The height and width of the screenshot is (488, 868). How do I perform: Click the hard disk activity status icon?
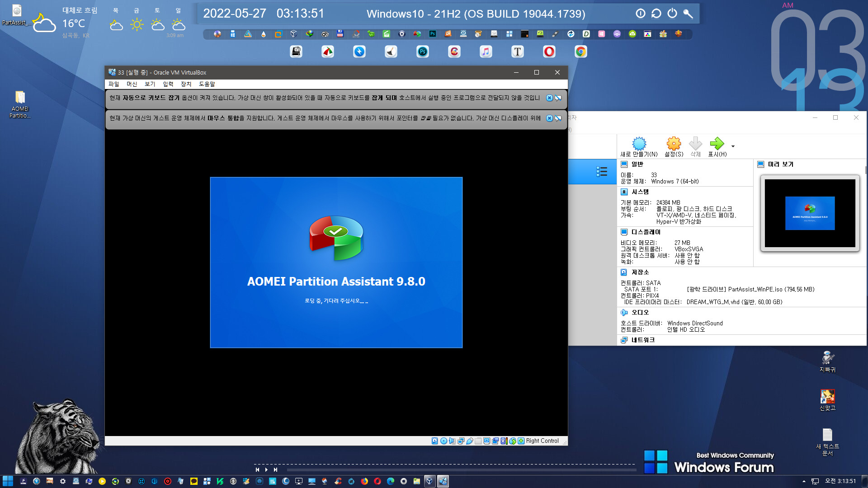coord(434,441)
